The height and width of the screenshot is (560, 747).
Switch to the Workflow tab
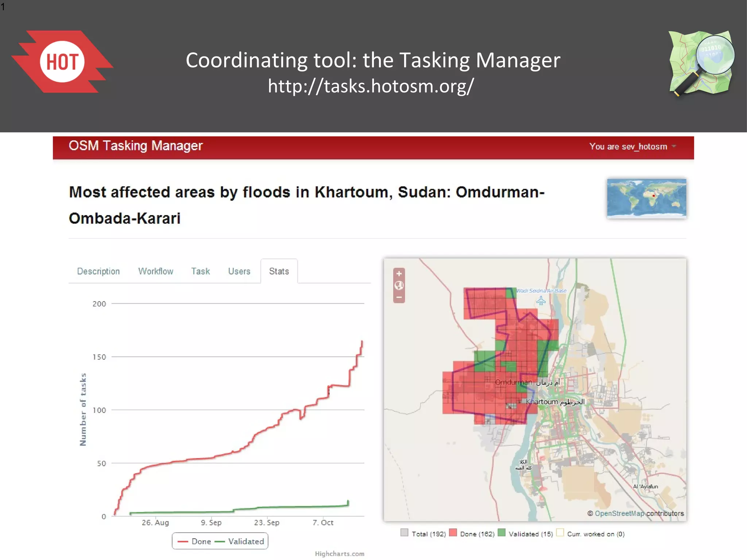pos(156,271)
